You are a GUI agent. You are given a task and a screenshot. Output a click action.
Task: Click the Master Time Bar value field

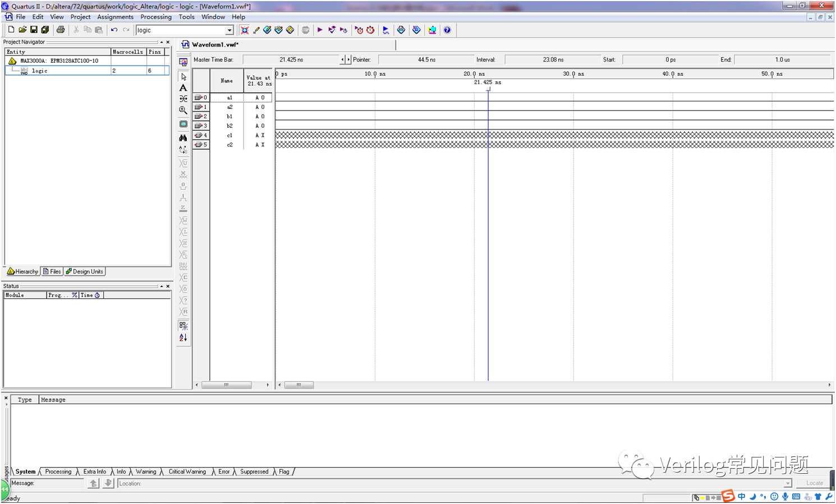coord(291,59)
